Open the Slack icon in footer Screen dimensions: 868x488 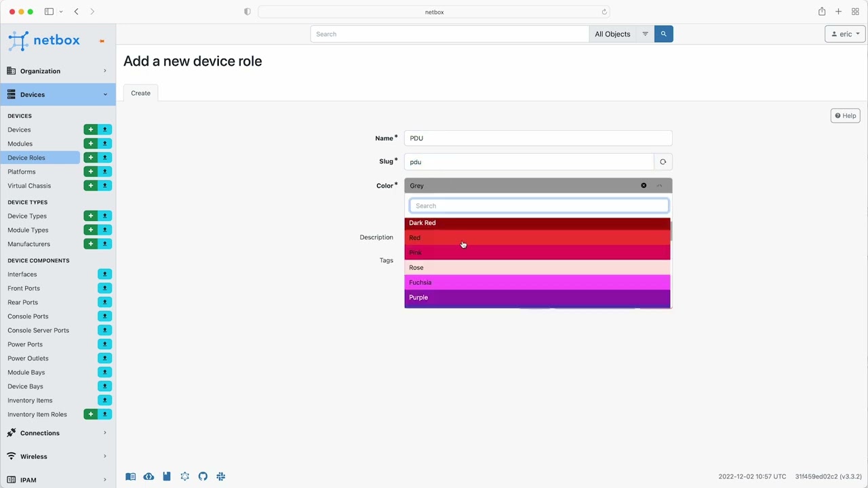[x=220, y=476]
